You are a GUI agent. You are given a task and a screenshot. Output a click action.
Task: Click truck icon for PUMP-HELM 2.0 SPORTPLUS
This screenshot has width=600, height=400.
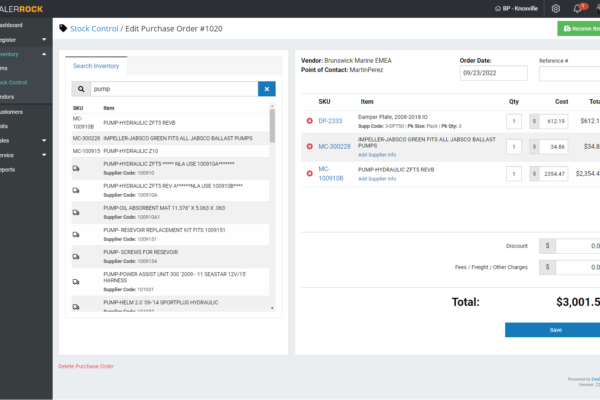(x=76, y=307)
